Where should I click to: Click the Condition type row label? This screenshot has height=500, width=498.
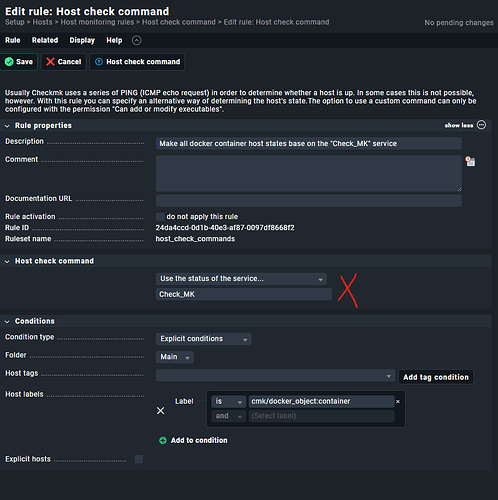tap(29, 337)
